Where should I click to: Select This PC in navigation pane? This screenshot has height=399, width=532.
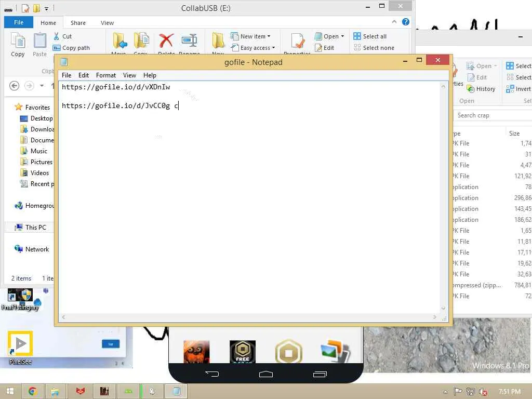click(30, 228)
